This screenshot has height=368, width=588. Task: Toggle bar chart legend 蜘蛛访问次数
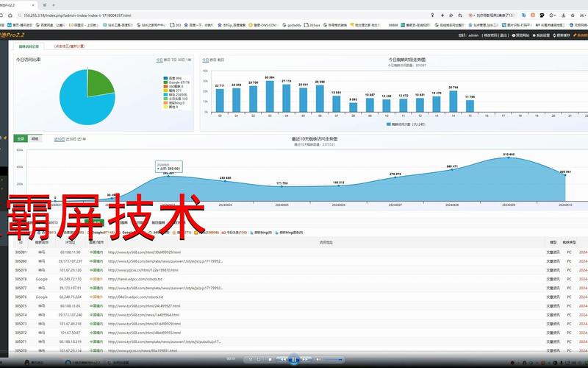406,124
